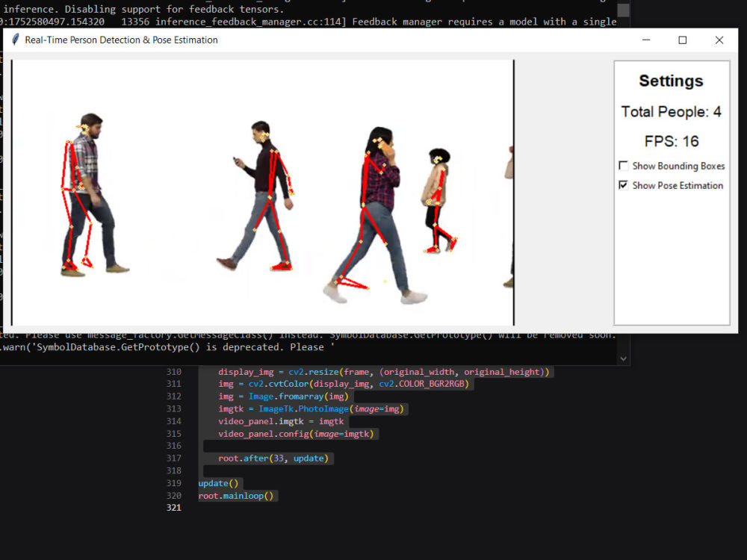Click the 'Settings' heading
The image size is (747, 560).
pyautogui.click(x=671, y=81)
